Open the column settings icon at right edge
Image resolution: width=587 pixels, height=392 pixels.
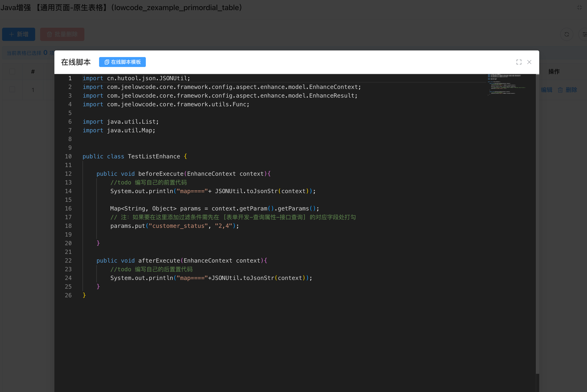(584, 34)
